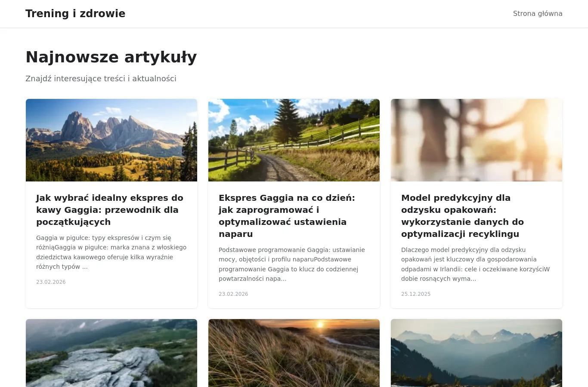
Task: Click the Trening i zdrowie site logo
Action: (x=75, y=14)
